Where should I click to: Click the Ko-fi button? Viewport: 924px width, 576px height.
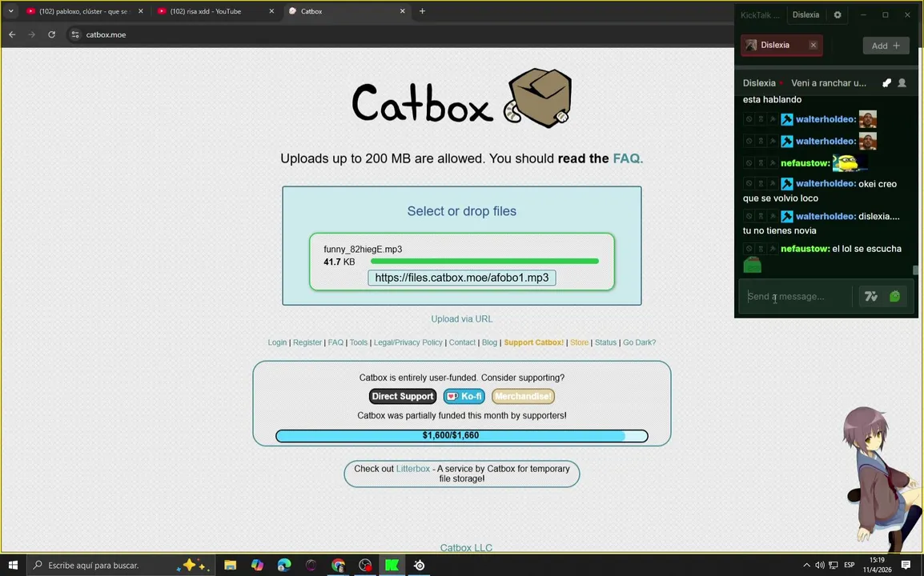click(464, 396)
